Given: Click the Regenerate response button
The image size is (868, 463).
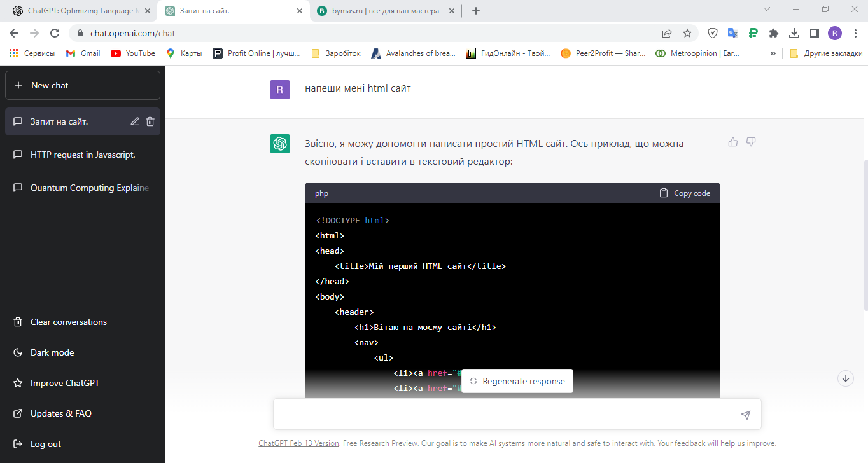Looking at the screenshot, I should click(x=517, y=381).
